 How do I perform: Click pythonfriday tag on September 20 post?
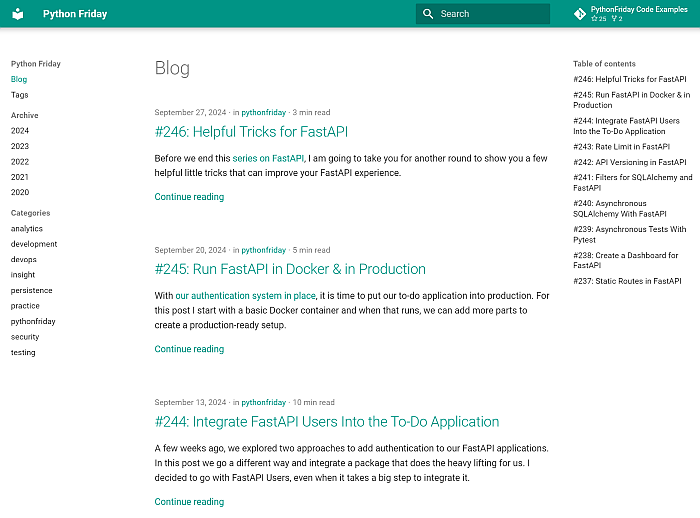click(263, 250)
